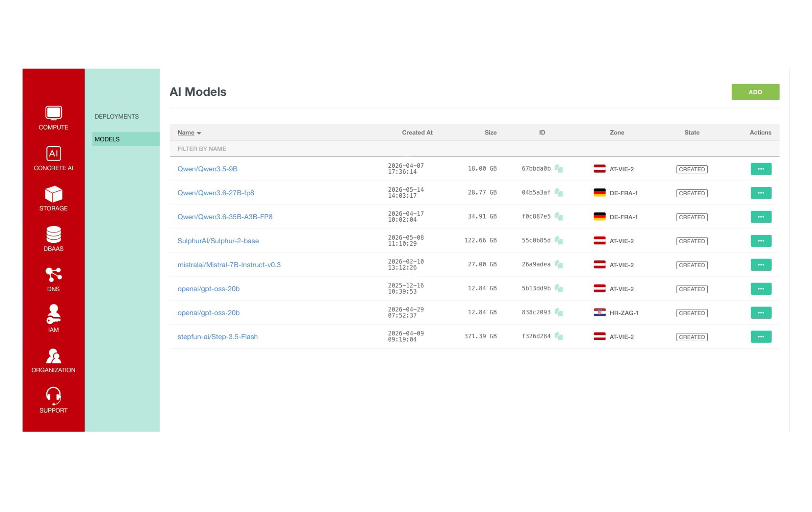The height and width of the screenshot is (512, 812).
Task: Open actions menu for gpt-oss-20b in HR-ZAG-1
Action: (x=761, y=313)
